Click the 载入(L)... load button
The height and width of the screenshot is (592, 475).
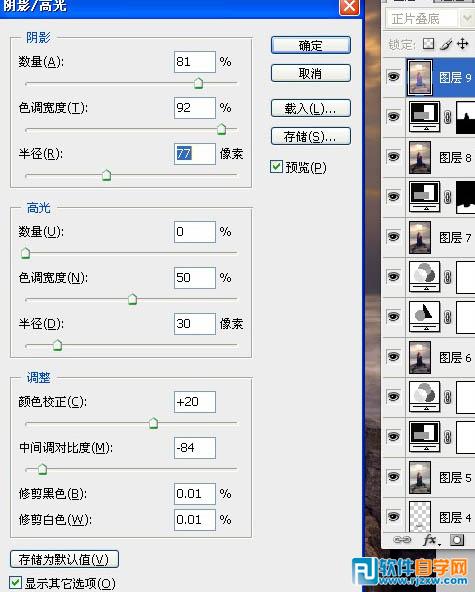coord(311,108)
